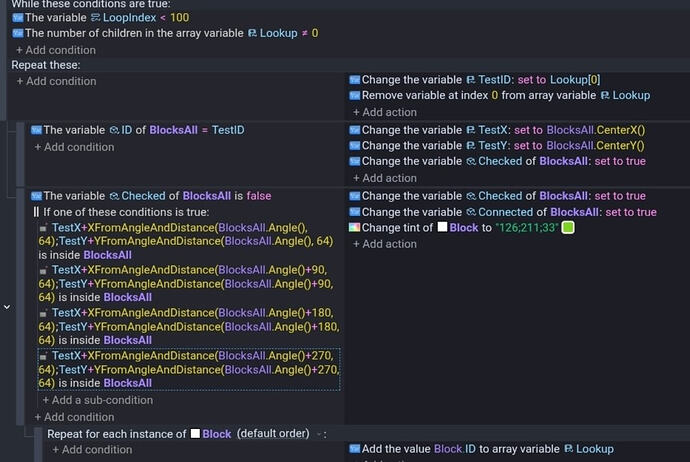This screenshot has width=690, height=462.
Task: Select the '≠ 0' comparison in children condition
Action: (x=310, y=33)
